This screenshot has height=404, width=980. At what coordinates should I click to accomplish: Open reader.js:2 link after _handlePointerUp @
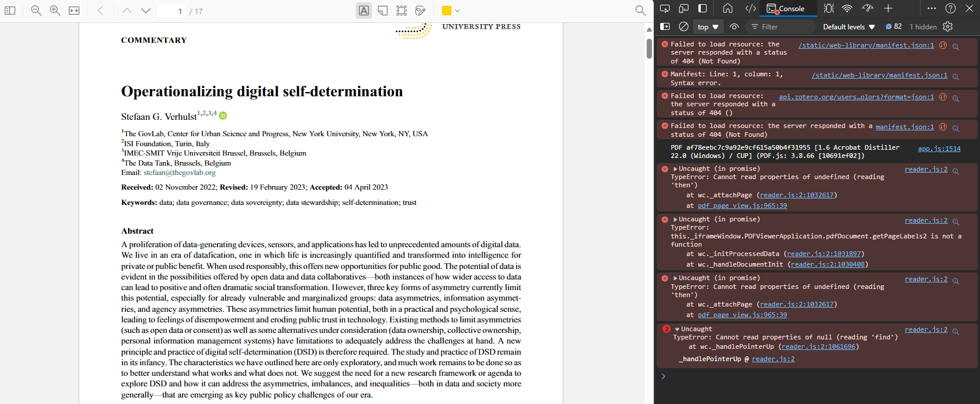773,359
